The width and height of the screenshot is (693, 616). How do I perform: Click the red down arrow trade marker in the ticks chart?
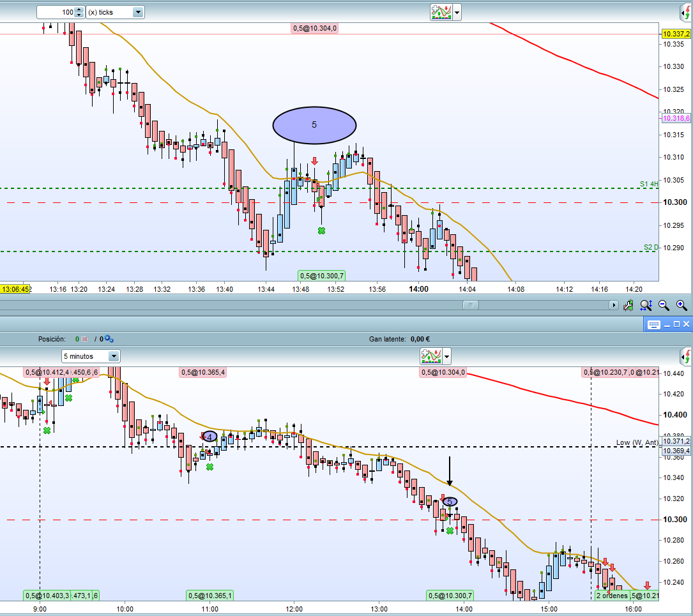pyautogui.click(x=314, y=161)
